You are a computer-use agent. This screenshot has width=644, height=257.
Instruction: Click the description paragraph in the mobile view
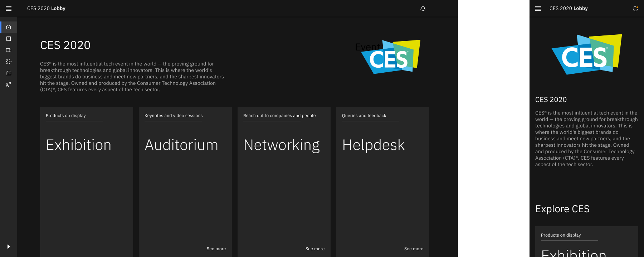pos(586,139)
